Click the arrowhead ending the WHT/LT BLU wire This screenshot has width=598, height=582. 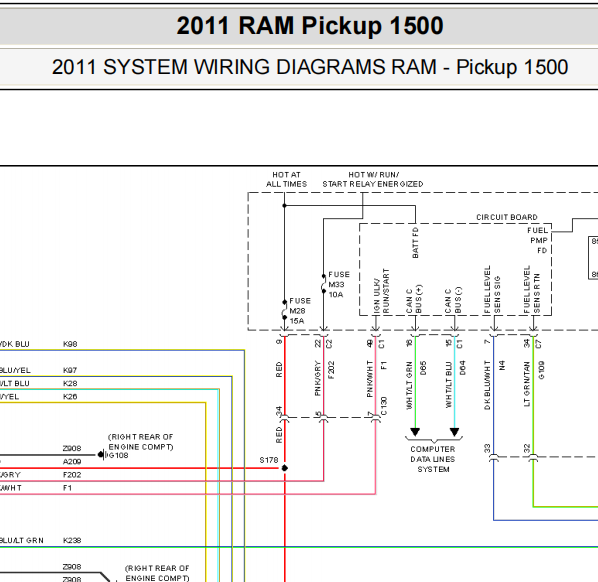[455, 432]
